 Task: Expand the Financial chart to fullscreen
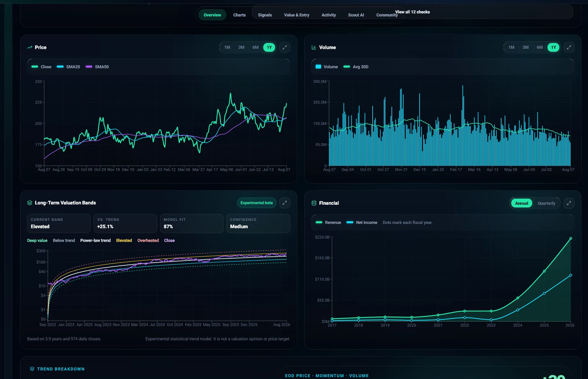click(x=569, y=203)
